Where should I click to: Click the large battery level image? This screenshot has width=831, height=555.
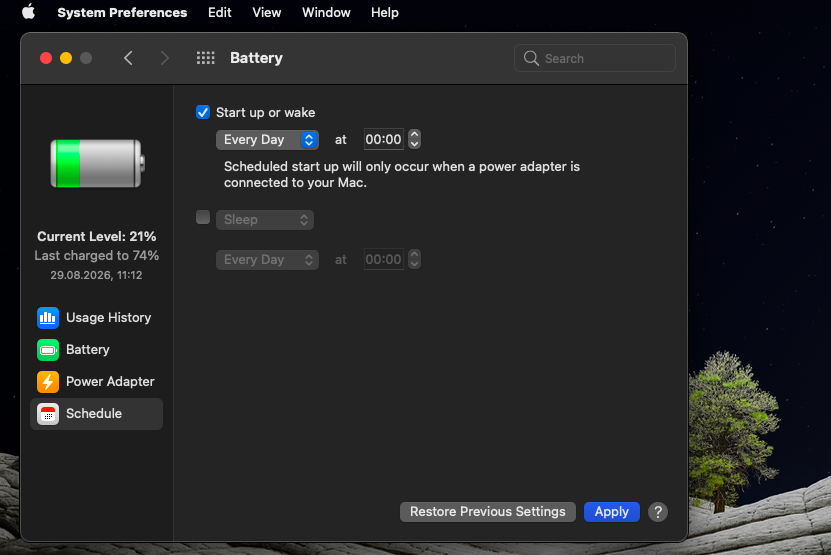coord(98,163)
